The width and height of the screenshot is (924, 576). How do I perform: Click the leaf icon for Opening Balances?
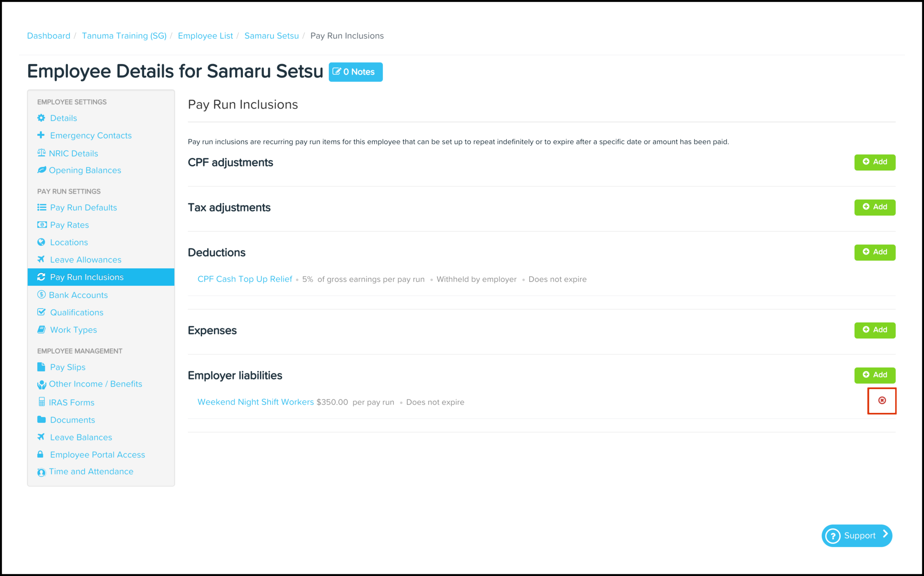coord(42,170)
